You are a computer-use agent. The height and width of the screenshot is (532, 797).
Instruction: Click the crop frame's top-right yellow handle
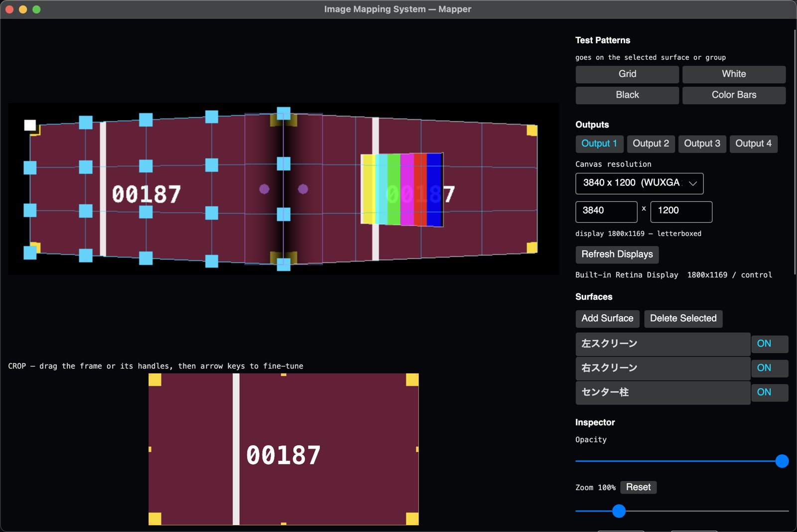412,380
